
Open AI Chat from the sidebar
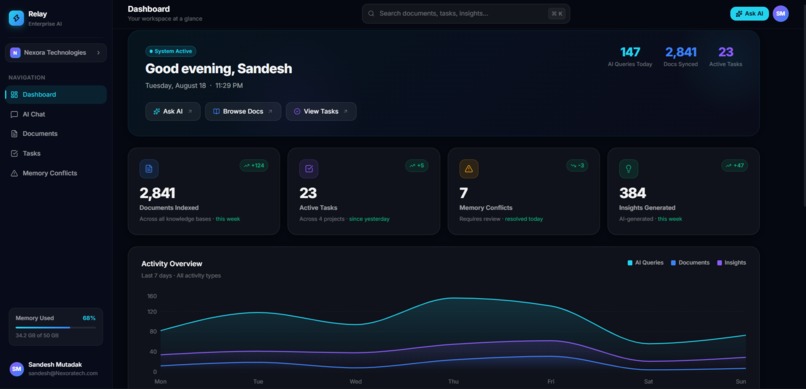pyautogui.click(x=56, y=114)
